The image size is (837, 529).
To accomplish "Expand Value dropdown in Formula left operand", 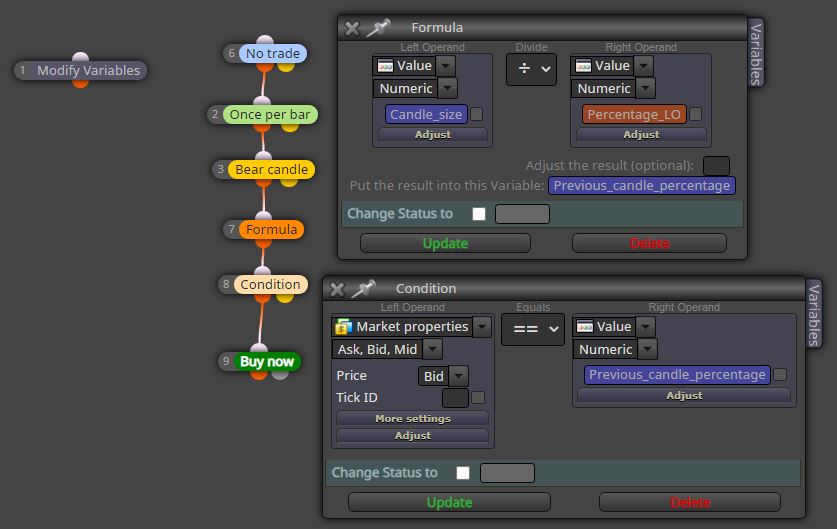I will [x=446, y=66].
